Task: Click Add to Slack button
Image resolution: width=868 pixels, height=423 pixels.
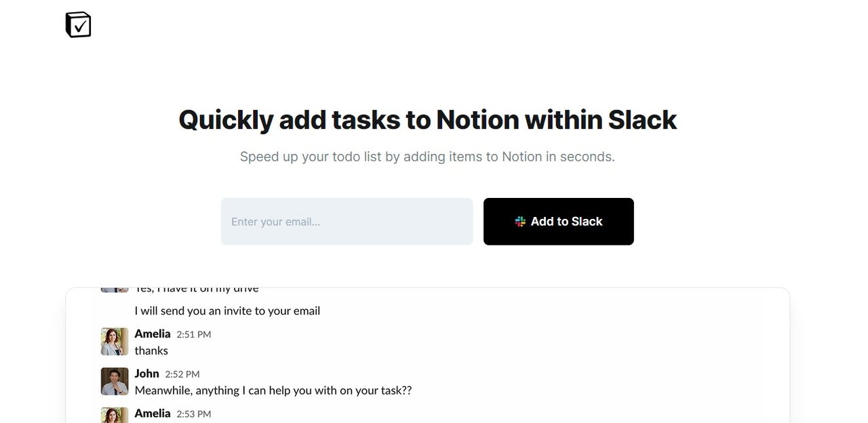Action: click(x=559, y=222)
